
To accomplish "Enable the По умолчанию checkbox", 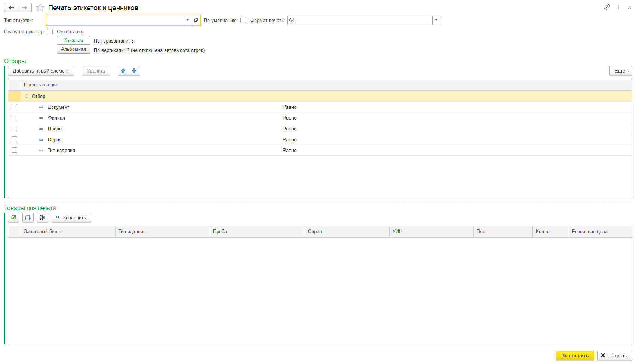I will click(x=243, y=21).
